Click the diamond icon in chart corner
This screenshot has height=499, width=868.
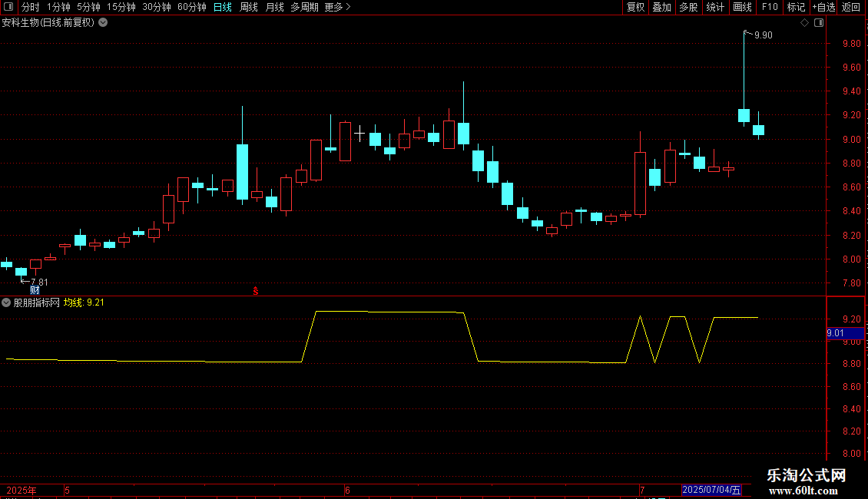(805, 23)
